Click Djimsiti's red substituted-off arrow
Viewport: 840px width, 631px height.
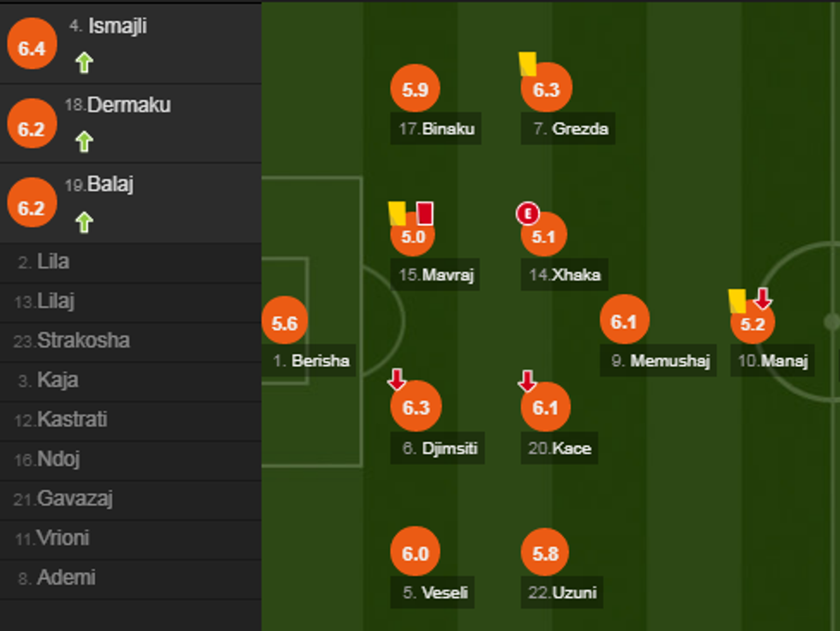pyautogui.click(x=397, y=379)
